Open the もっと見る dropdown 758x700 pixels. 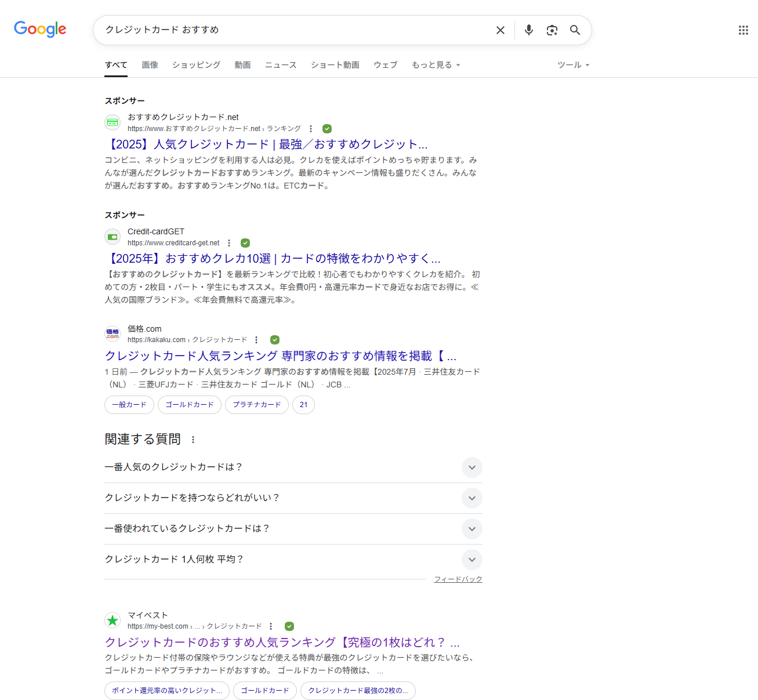[436, 65]
